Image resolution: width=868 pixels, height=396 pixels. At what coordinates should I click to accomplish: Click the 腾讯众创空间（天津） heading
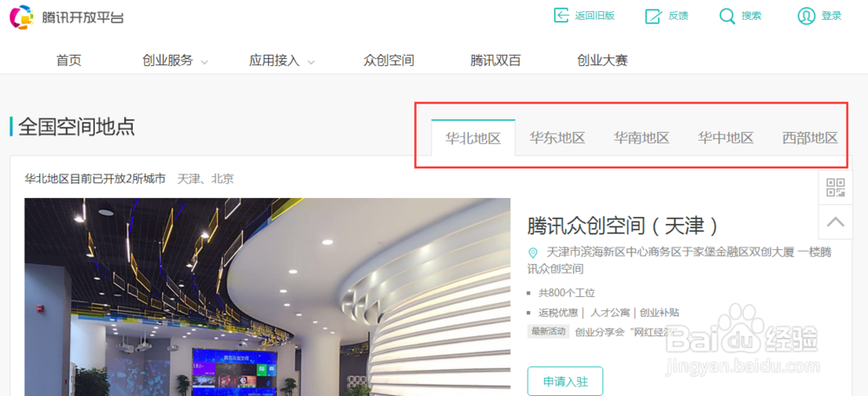point(623,226)
